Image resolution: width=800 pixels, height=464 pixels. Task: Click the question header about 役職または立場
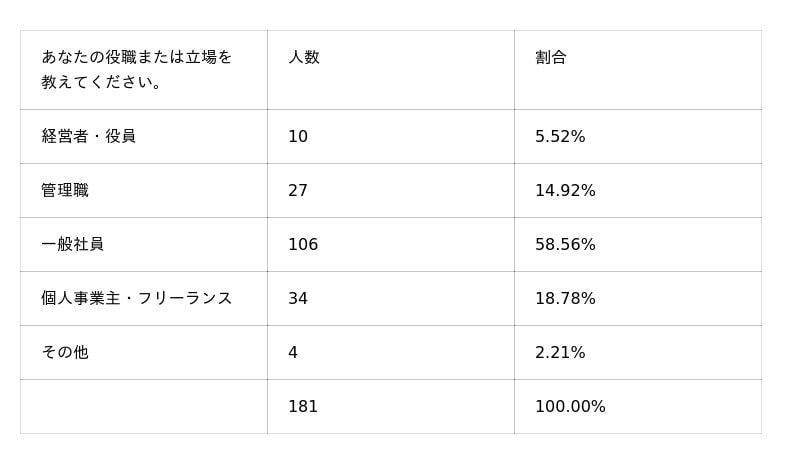coord(137,70)
